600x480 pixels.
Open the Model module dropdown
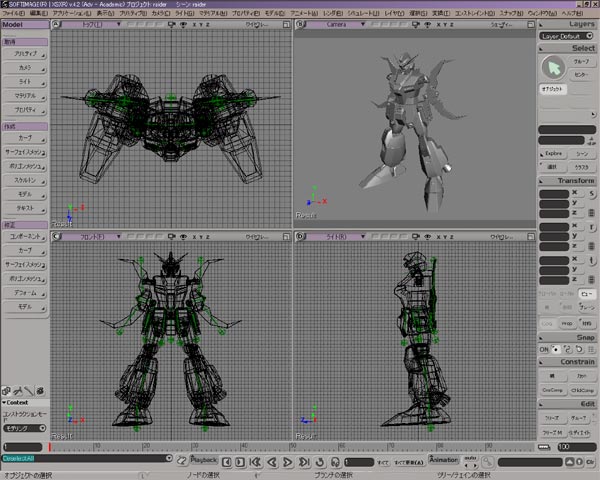tap(25, 24)
